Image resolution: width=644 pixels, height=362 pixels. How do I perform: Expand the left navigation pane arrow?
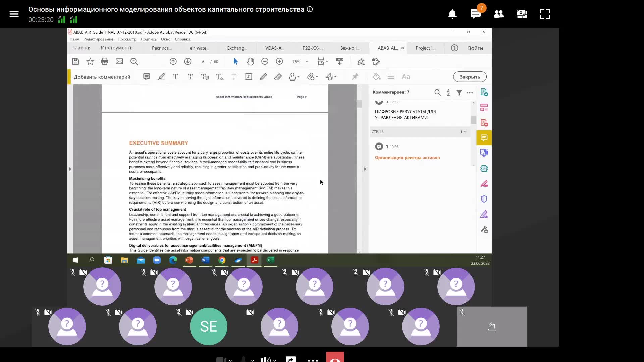[70, 169]
